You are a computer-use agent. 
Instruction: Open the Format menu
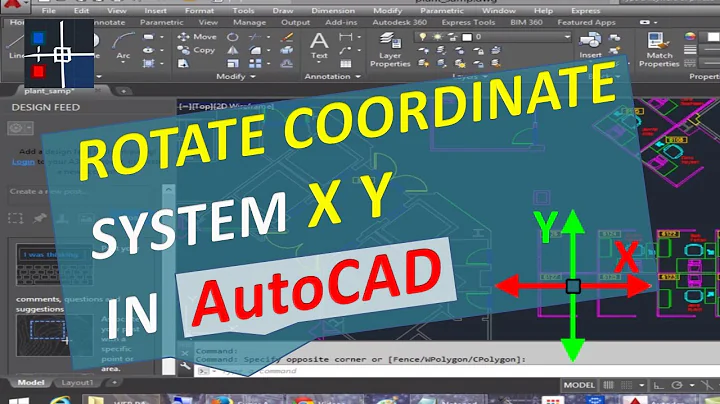coord(199,11)
